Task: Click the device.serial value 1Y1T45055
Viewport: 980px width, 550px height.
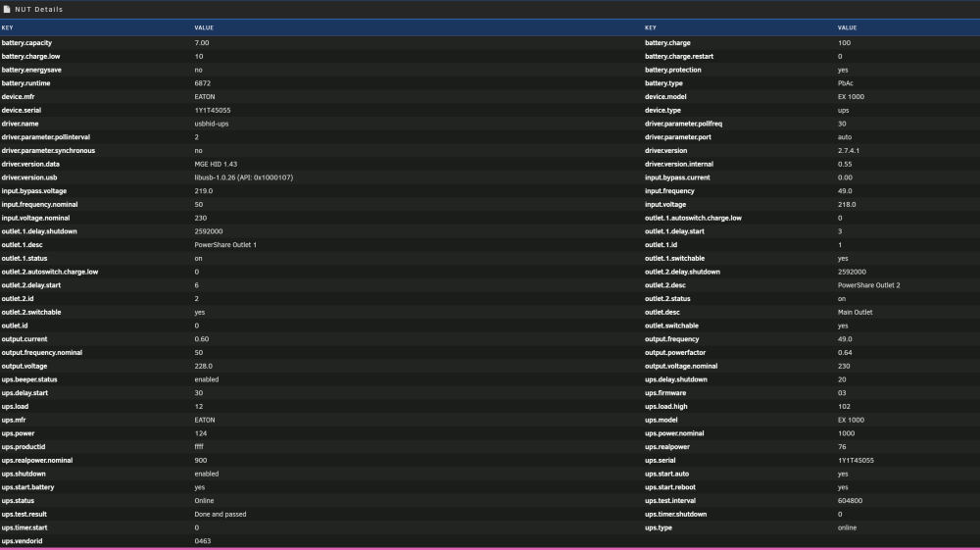Action: (x=213, y=110)
